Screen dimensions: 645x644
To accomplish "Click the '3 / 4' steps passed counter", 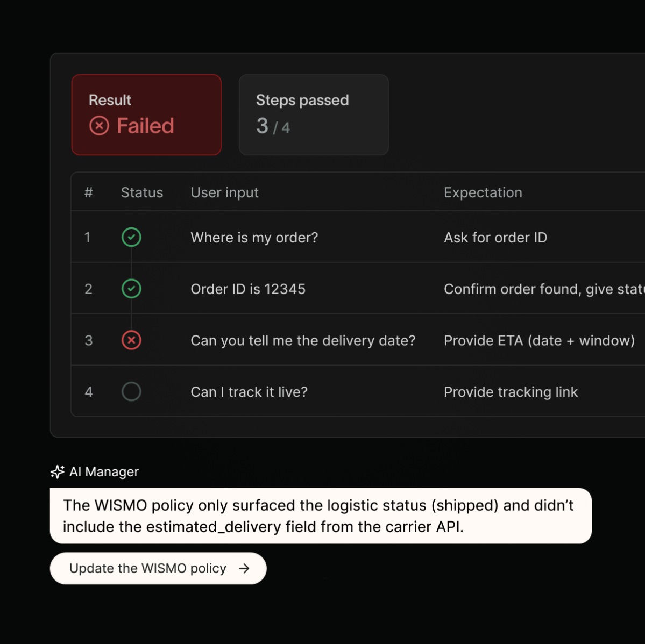I will [272, 127].
